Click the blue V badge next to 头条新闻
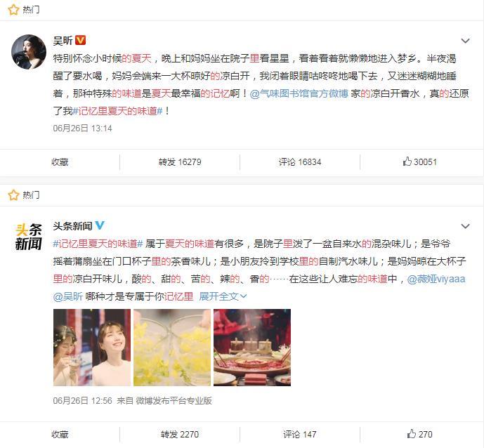The width and height of the screenshot is (484, 448). (100, 225)
